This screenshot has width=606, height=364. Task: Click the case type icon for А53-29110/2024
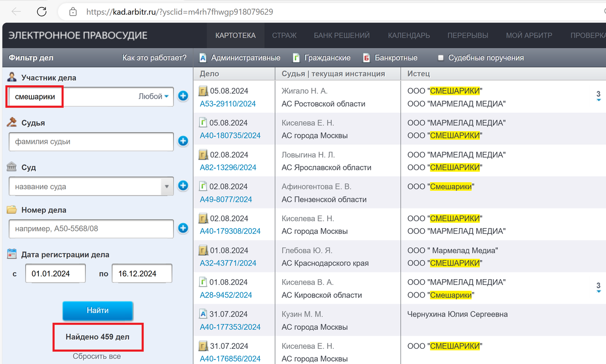click(x=204, y=91)
